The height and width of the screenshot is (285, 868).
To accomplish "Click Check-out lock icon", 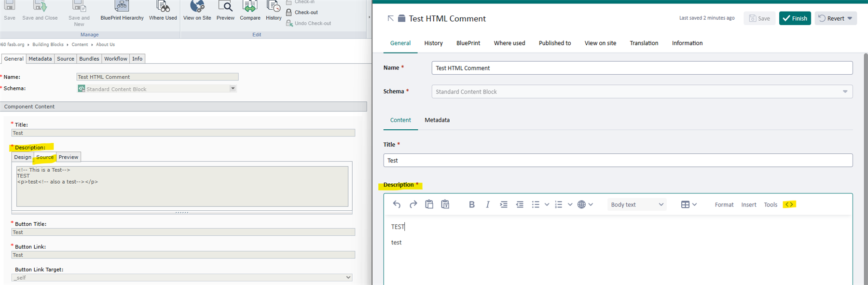I will click(289, 13).
